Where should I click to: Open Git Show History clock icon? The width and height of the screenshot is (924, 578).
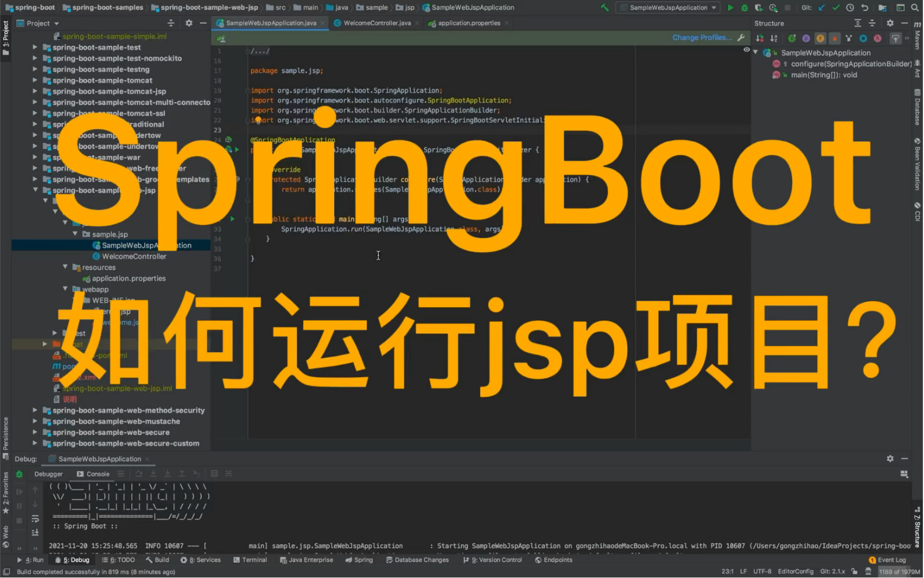coord(850,8)
